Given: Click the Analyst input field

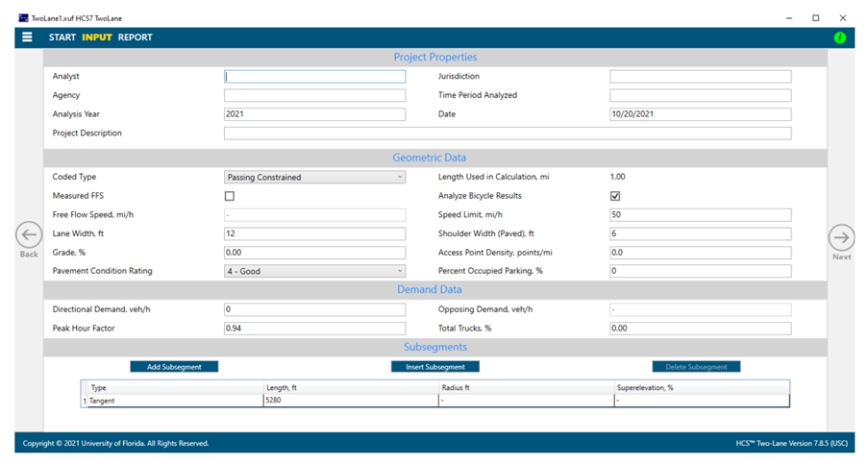Looking at the screenshot, I should click(314, 76).
